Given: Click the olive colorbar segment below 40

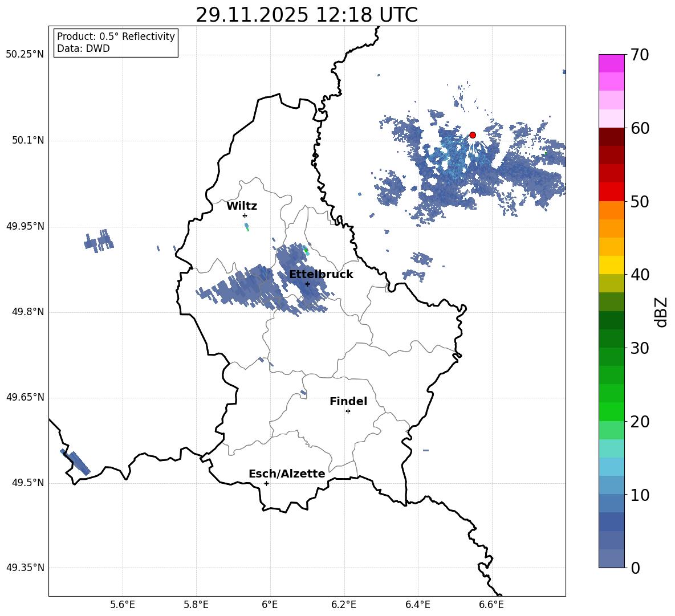Looking at the screenshot, I should coord(612,283).
